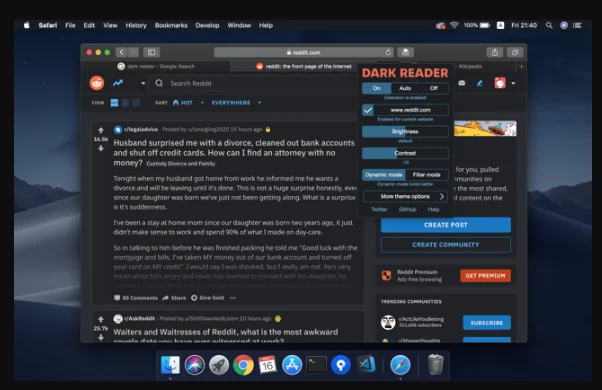
Task: Open the Bookmarks menu
Action: coord(171,25)
